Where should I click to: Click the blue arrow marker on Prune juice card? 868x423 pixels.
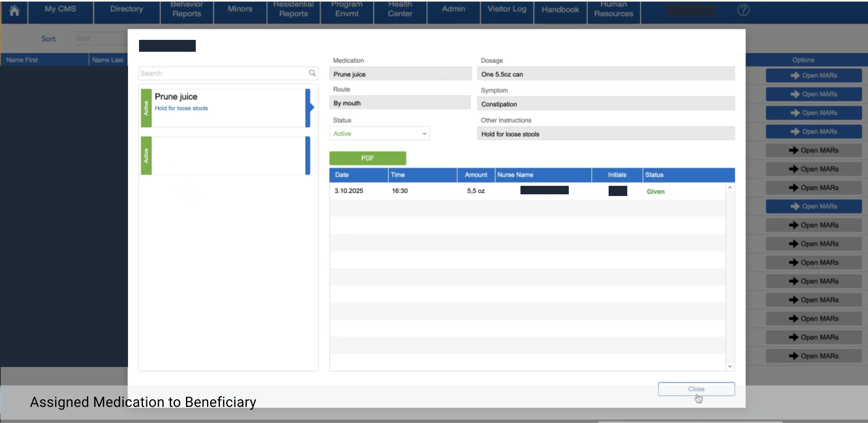click(309, 108)
